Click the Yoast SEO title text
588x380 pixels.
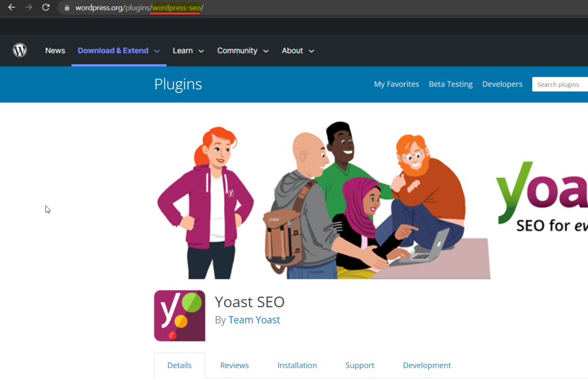(250, 302)
